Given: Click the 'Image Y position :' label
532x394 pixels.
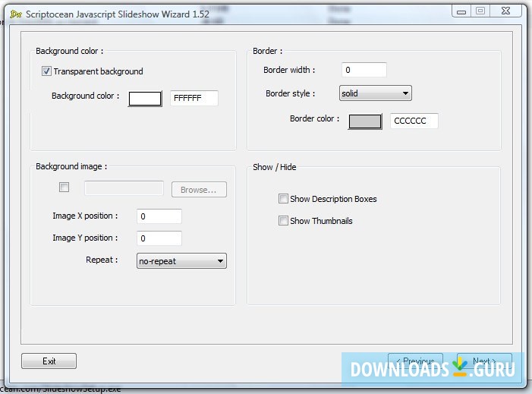Looking at the screenshot, I should 85,238.
